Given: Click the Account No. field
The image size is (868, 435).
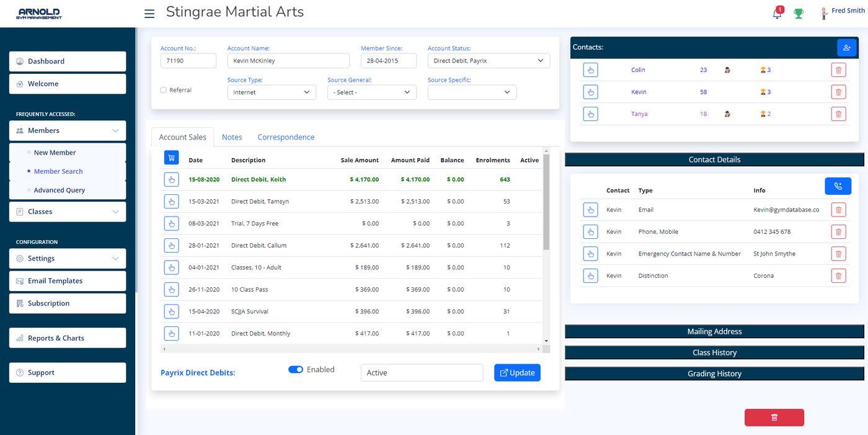Looking at the screenshot, I should pos(188,61).
